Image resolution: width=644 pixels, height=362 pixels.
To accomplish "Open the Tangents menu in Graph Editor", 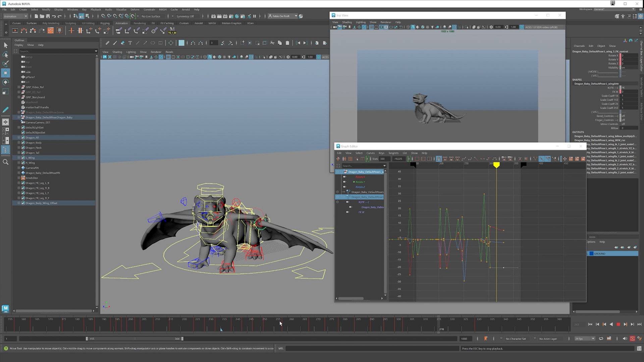I will pos(393,153).
